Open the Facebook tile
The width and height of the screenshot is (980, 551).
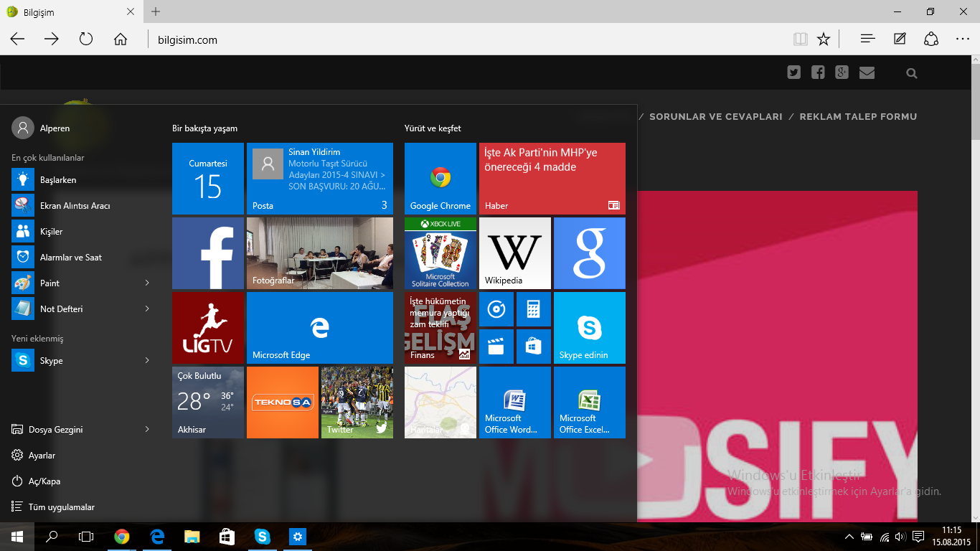(x=208, y=253)
